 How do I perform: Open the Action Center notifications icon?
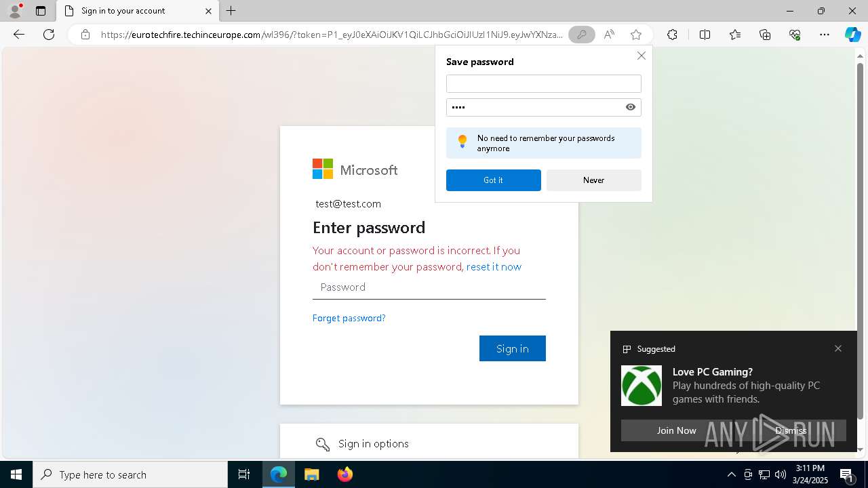coord(847,474)
